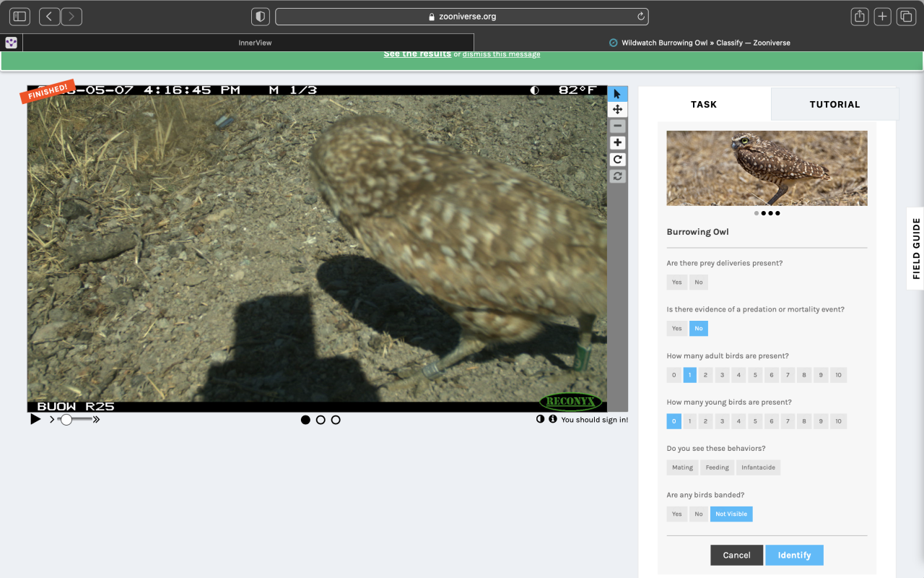This screenshot has width=924, height=578.
Task: Answer No for predation or mortality event
Action: [699, 329]
